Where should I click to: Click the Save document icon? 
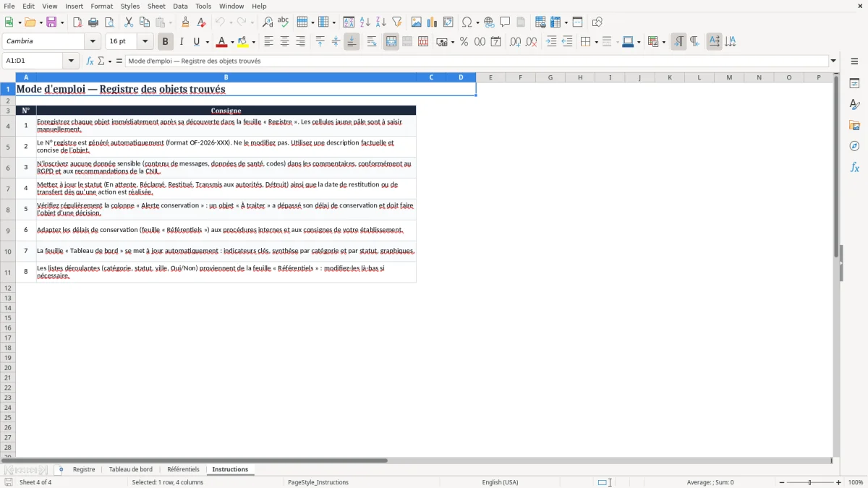tap(51, 22)
